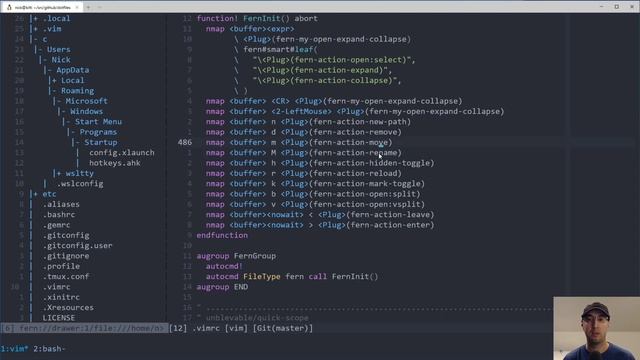640x360 pixels.
Task: Place cursor on fern-action-new-path line
Action: pyautogui.click(x=308, y=122)
